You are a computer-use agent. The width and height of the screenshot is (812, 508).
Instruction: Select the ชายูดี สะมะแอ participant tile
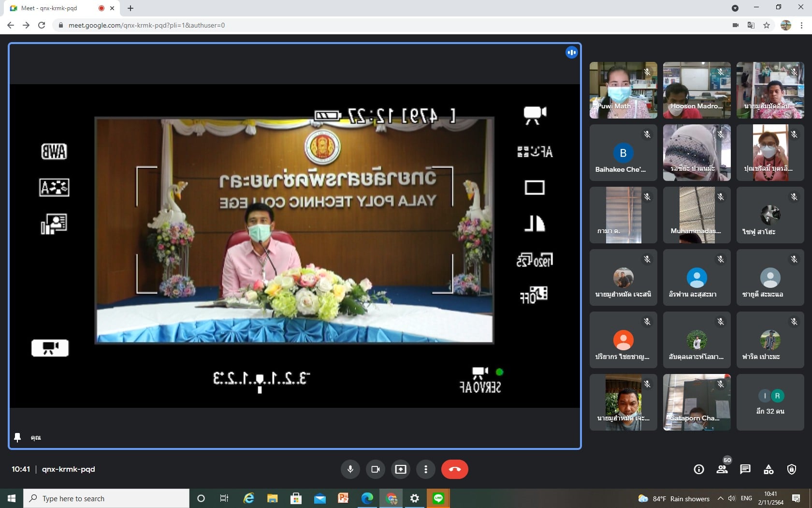pos(770,278)
